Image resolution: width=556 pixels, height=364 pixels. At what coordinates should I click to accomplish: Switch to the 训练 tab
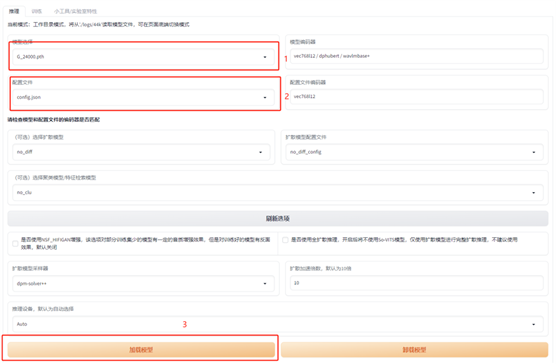pyautogui.click(x=37, y=11)
